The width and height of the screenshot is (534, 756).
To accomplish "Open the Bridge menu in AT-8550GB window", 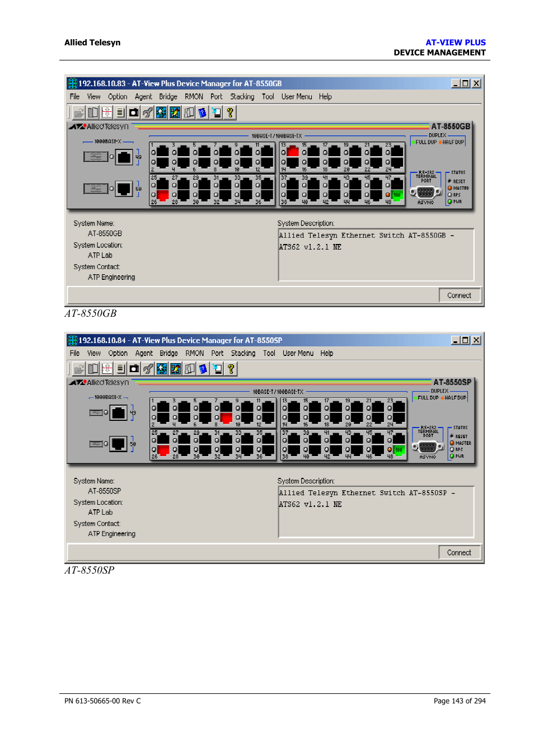I will point(168,97).
